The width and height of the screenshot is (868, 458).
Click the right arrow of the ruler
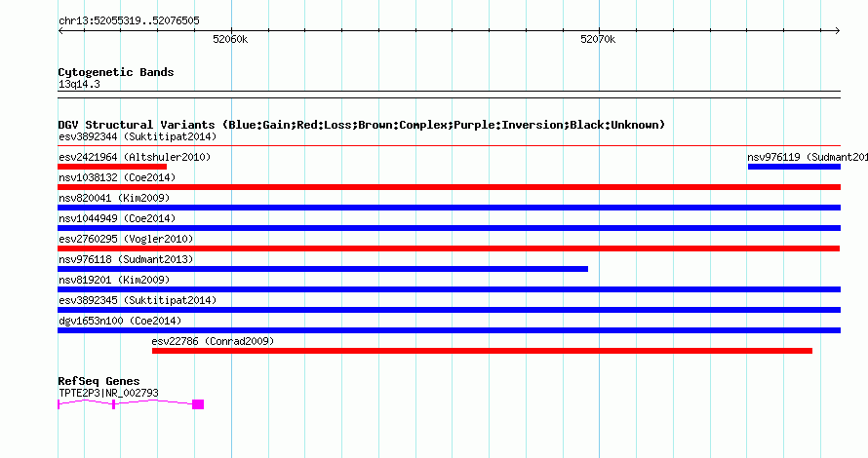pos(837,30)
